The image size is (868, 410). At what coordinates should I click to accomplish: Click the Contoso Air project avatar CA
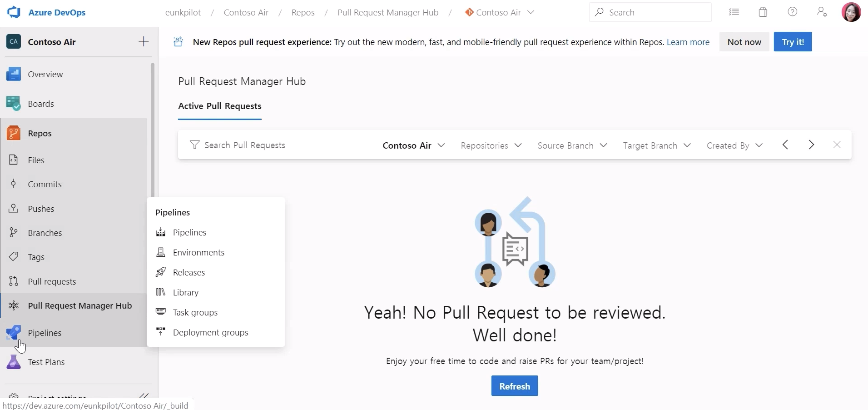(14, 42)
